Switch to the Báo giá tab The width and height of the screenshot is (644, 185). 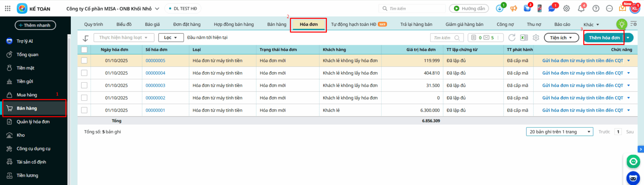pyautogui.click(x=152, y=25)
